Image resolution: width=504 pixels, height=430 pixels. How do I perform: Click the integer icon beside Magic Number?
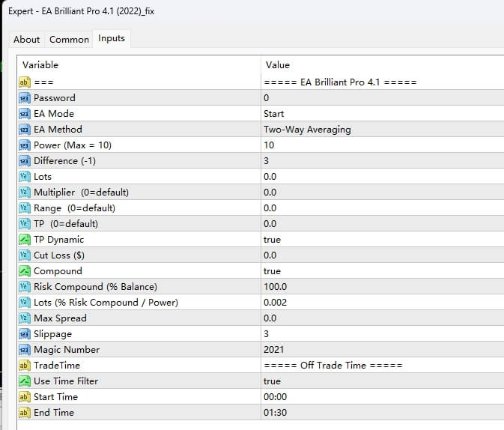(x=25, y=350)
